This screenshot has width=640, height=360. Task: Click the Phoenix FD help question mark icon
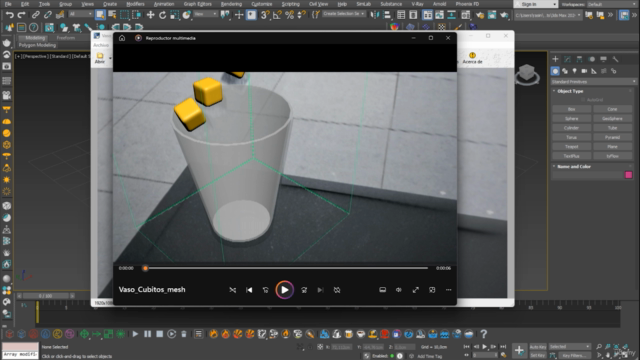(484, 334)
